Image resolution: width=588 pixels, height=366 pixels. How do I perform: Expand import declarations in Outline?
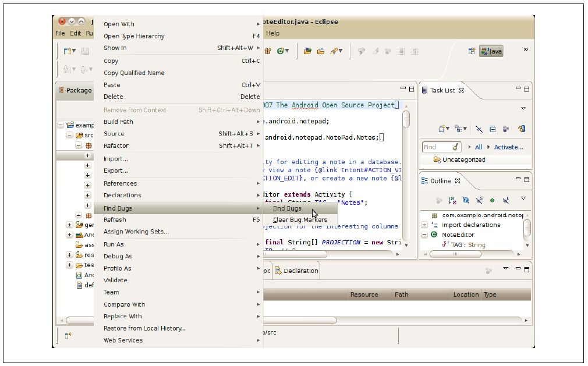point(424,225)
